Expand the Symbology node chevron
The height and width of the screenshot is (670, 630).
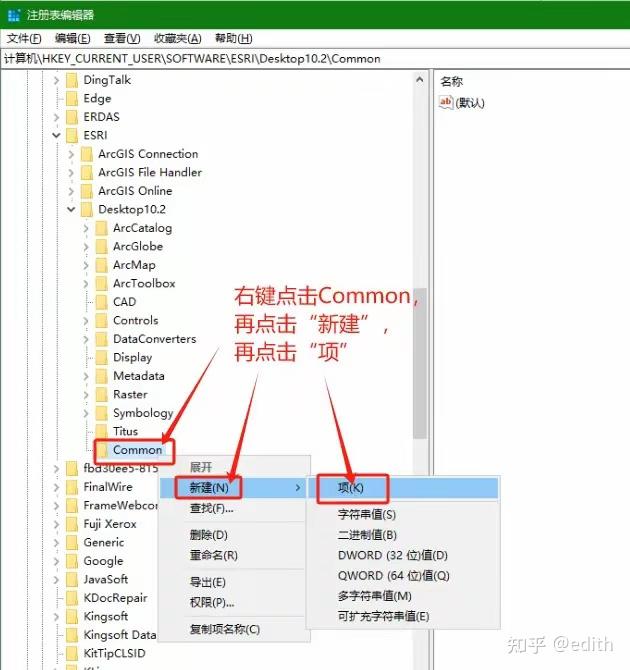[86, 413]
